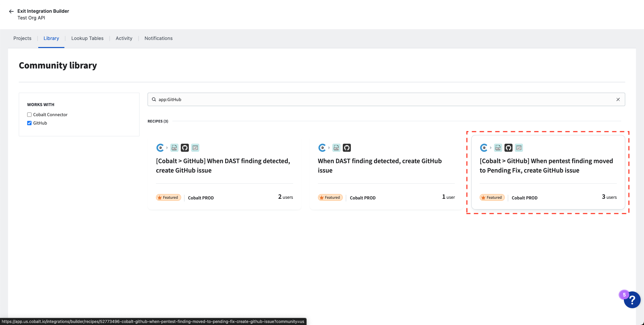Image resolution: width=644 pixels, height=325 pixels.
Task: Open the help question mark widget
Action: [x=632, y=300]
